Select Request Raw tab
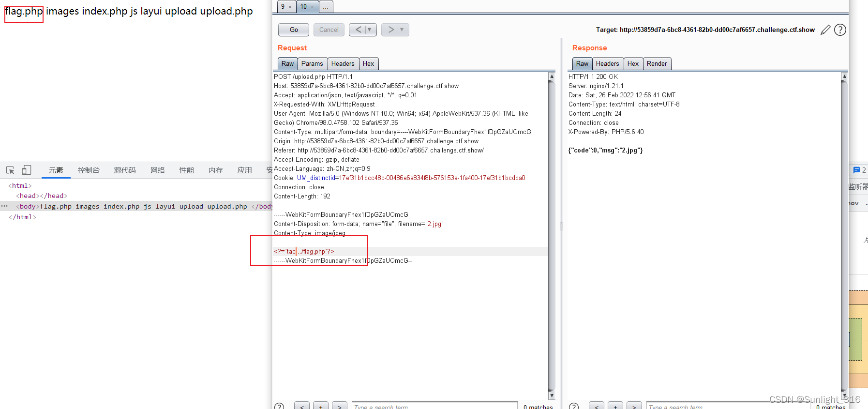 [x=287, y=63]
